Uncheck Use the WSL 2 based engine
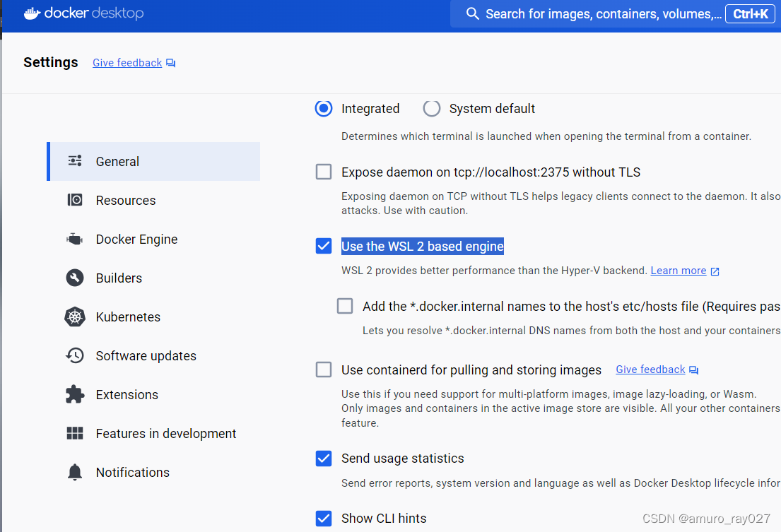Viewport: 781px width, 532px height. click(324, 246)
